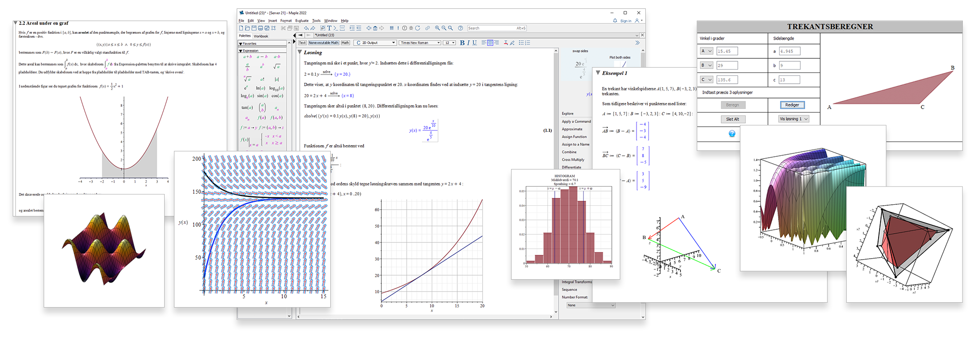Click the Maple Search field
The width and height of the screenshot is (980, 338).
pyautogui.click(x=497, y=28)
